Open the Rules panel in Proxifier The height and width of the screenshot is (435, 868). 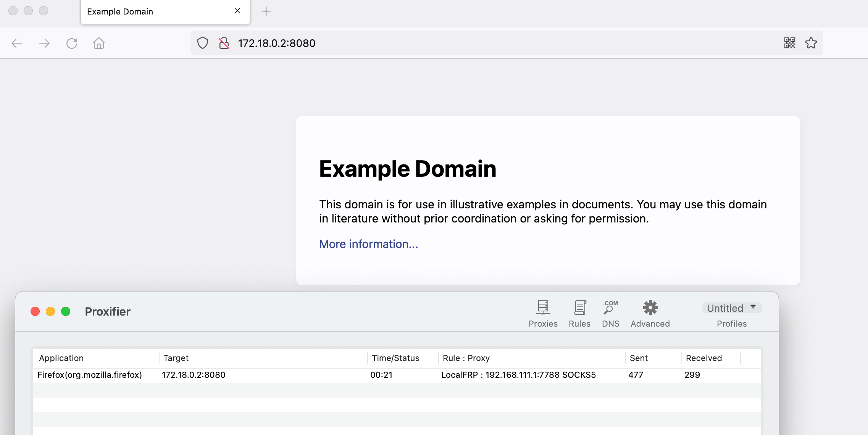click(x=580, y=313)
